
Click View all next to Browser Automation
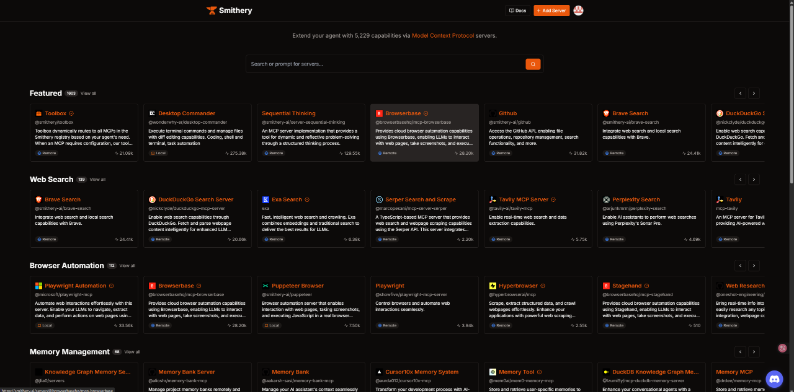(127, 266)
